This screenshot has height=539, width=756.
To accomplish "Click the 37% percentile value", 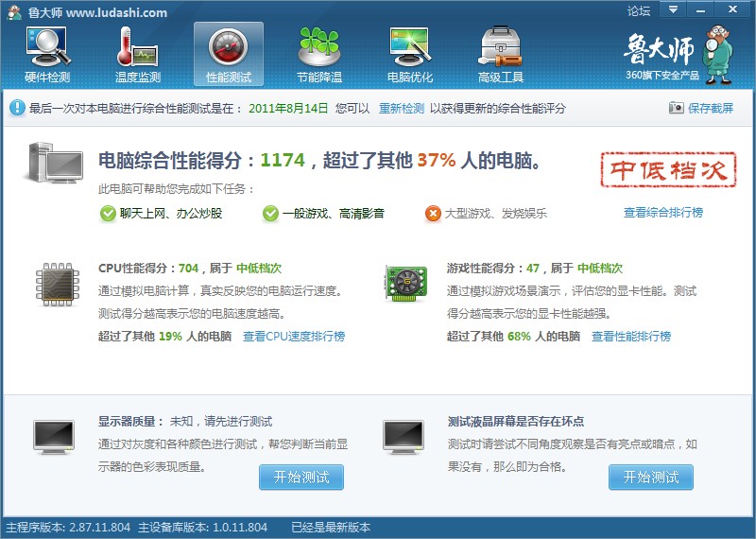I will click(437, 160).
